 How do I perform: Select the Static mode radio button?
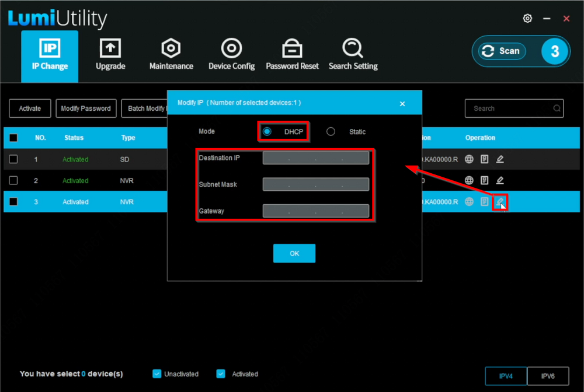point(331,132)
